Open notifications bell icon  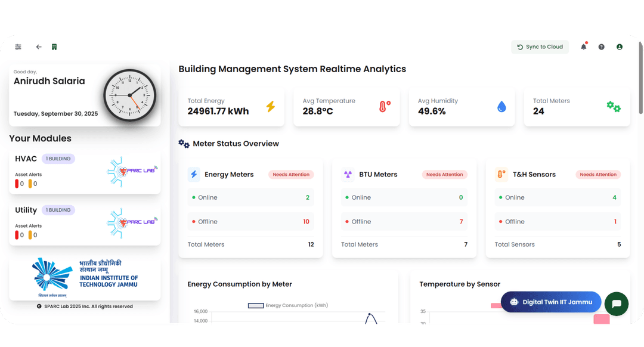[x=584, y=47]
